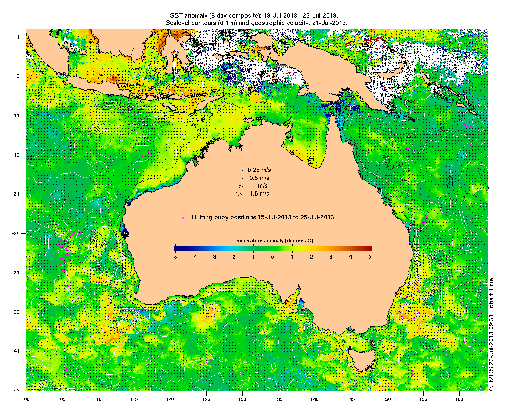
Task: Click the longitude axis label 135
Action: (279, 399)
